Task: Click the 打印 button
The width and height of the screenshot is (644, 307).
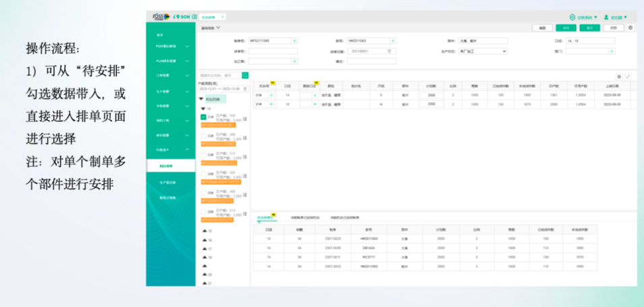Action: (612, 28)
